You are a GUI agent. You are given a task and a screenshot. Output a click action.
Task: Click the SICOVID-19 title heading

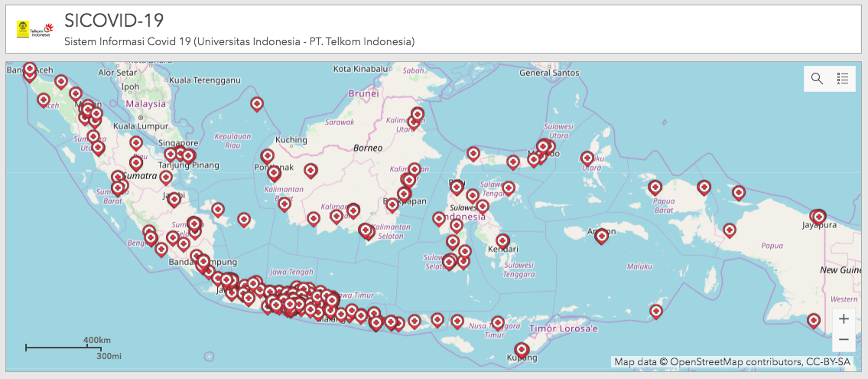(x=113, y=20)
